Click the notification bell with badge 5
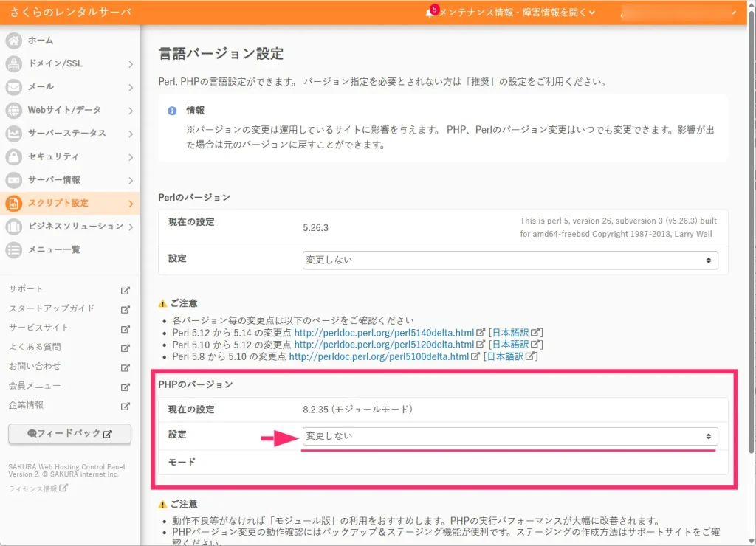 [431, 12]
